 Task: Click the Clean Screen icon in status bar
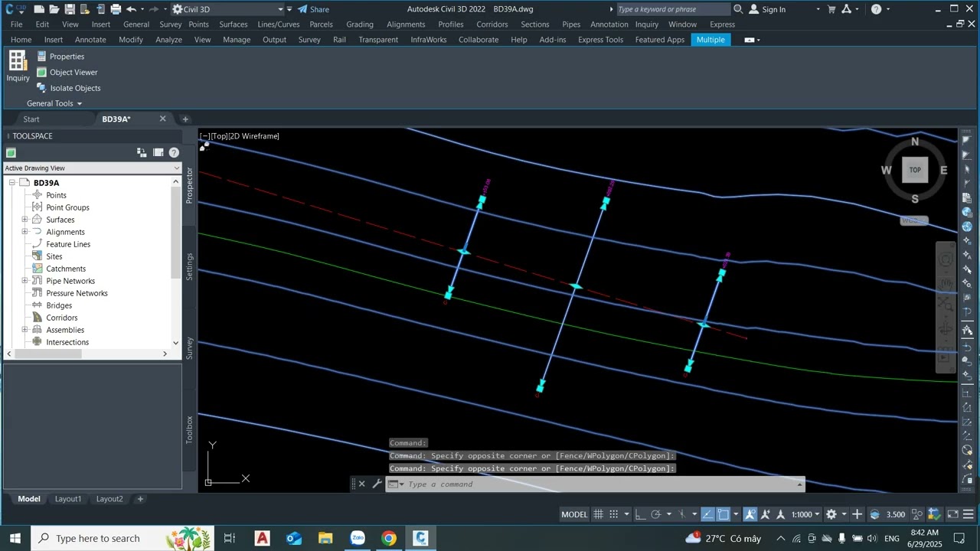[953, 514]
